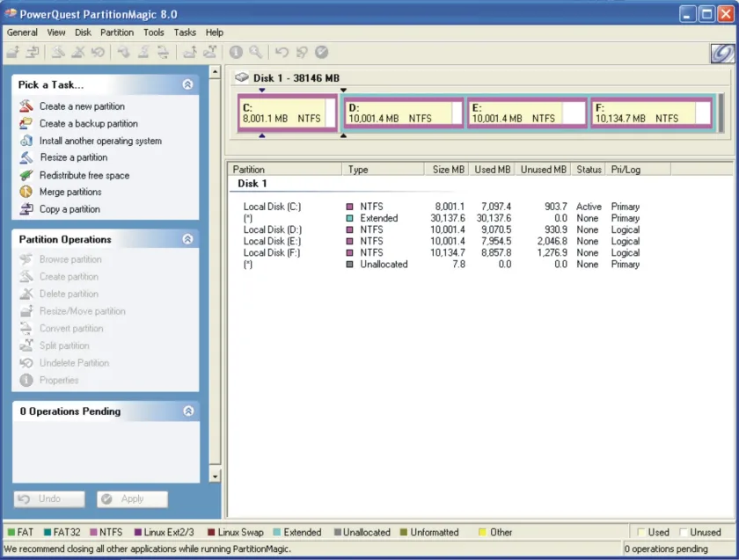The height and width of the screenshot is (560, 739).
Task: Click Install another operating system link
Action: pyautogui.click(x=100, y=141)
